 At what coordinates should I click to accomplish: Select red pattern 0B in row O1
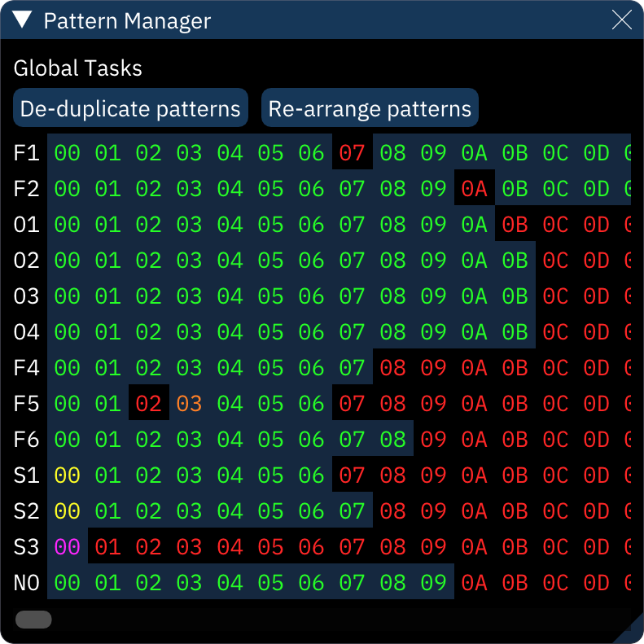(x=515, y=225)
